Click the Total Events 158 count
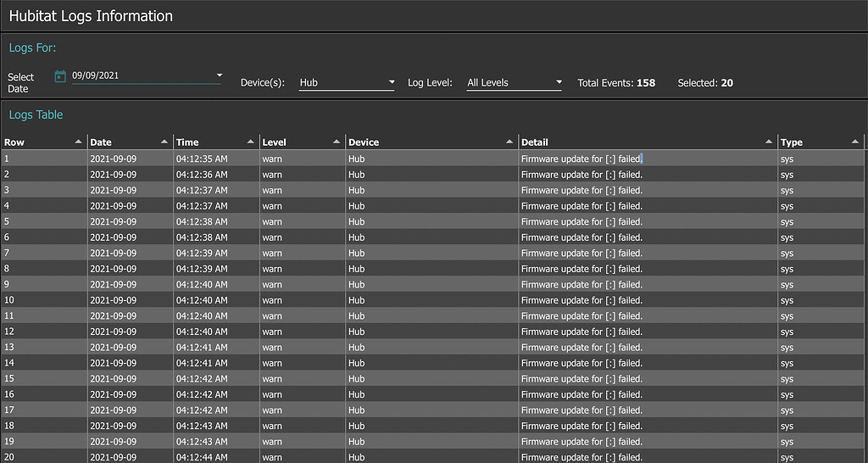868x463 pixels. tap(616, 83)
